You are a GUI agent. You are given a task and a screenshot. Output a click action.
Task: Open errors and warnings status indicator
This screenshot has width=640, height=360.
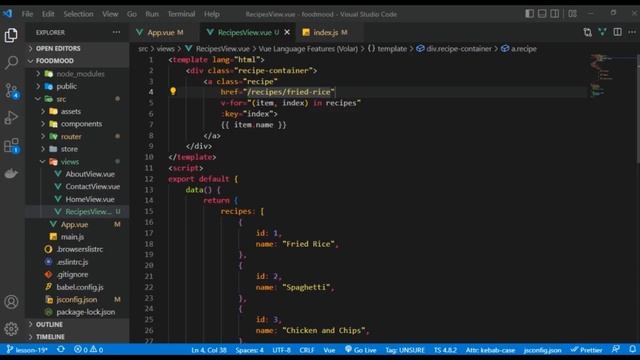tap(89, 350)
